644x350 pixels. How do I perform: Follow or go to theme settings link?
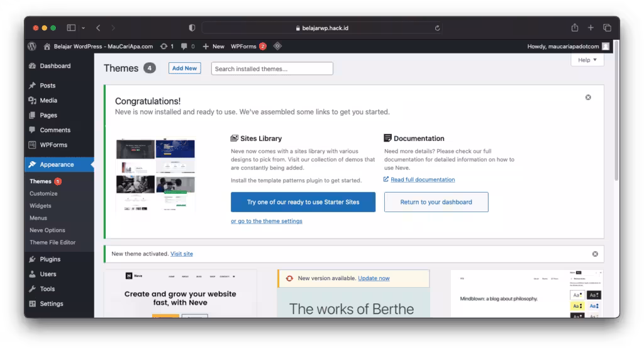(267, 222)
